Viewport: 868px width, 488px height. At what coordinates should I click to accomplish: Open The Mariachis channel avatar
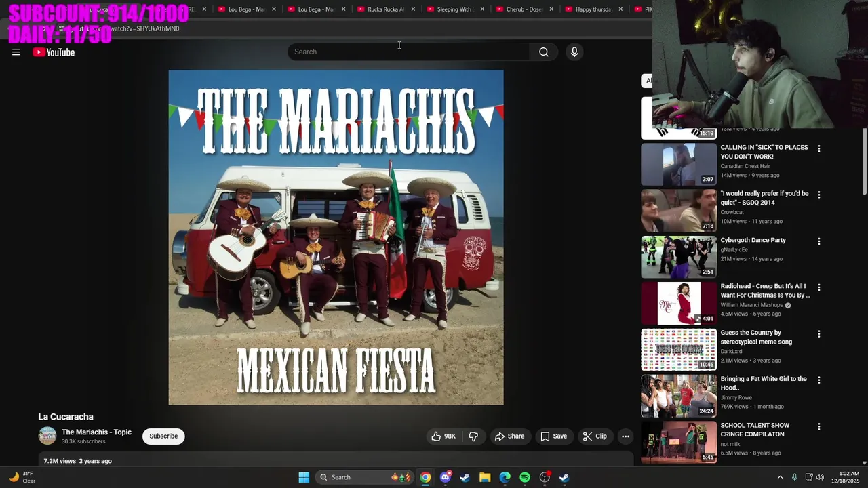pos(47,436)
